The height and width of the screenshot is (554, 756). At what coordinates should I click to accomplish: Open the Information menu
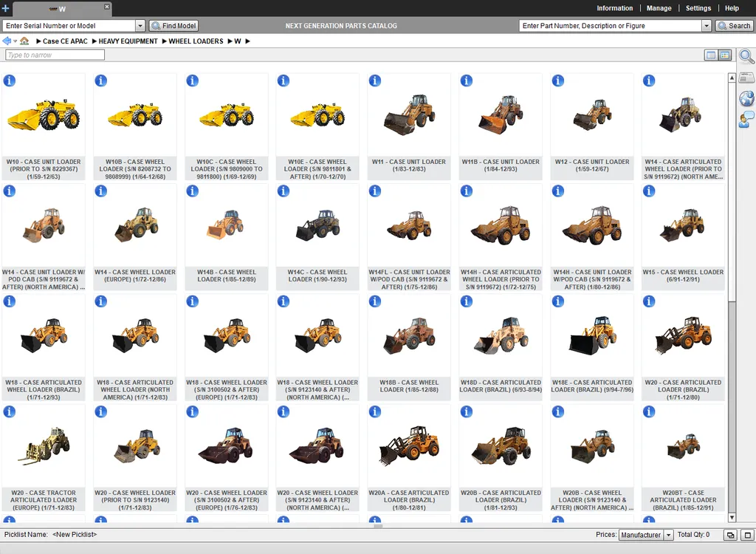coord(614,8)
